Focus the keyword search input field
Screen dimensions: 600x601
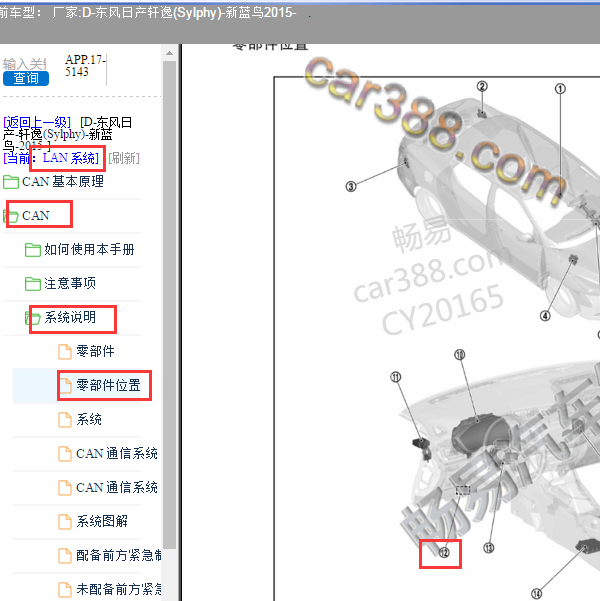25,64
